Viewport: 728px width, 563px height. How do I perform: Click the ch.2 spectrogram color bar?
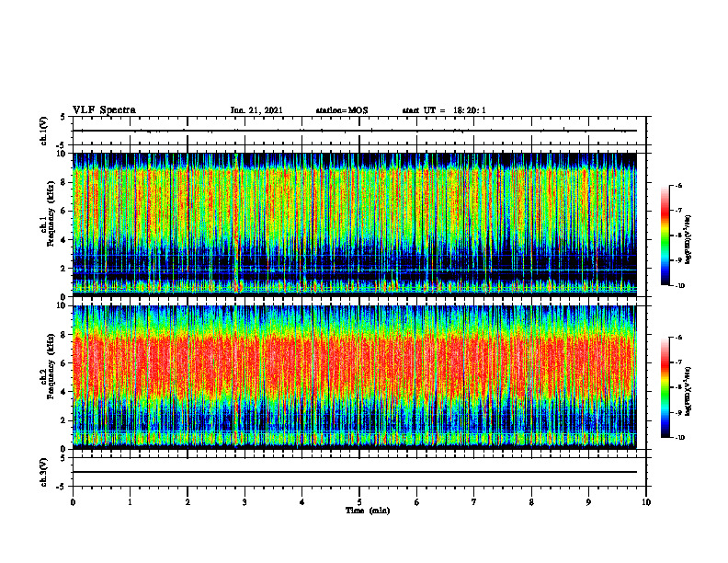(665, 387)
